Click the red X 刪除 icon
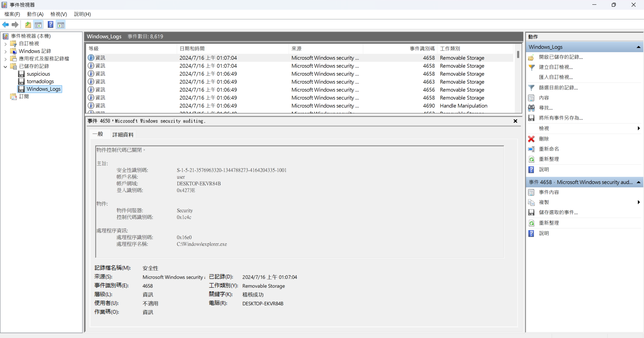The image size is (644, 338). (531, 139)
